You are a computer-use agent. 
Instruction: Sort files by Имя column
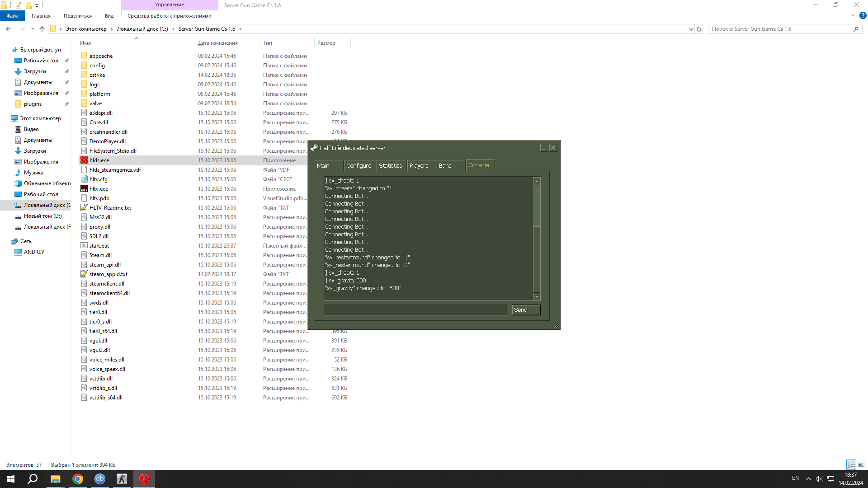coord(137,43)
